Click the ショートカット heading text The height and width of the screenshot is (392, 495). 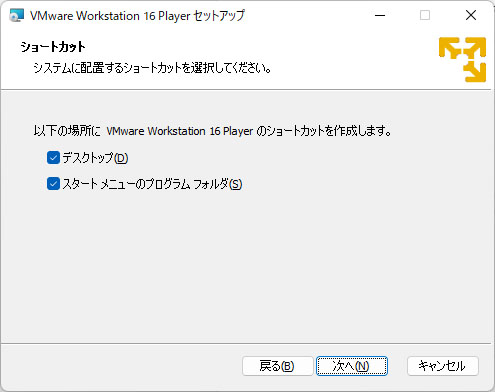[53, 47]
